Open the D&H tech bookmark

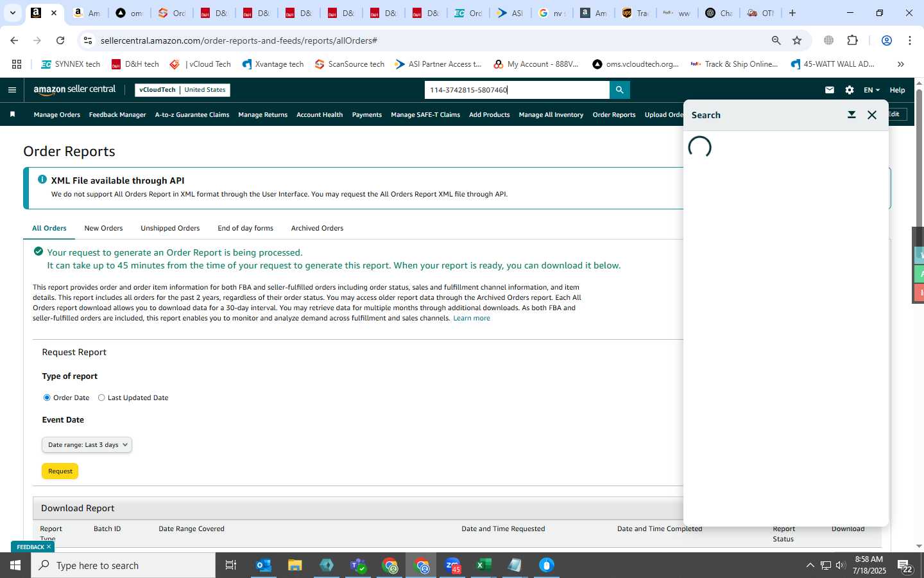(135, 64)
